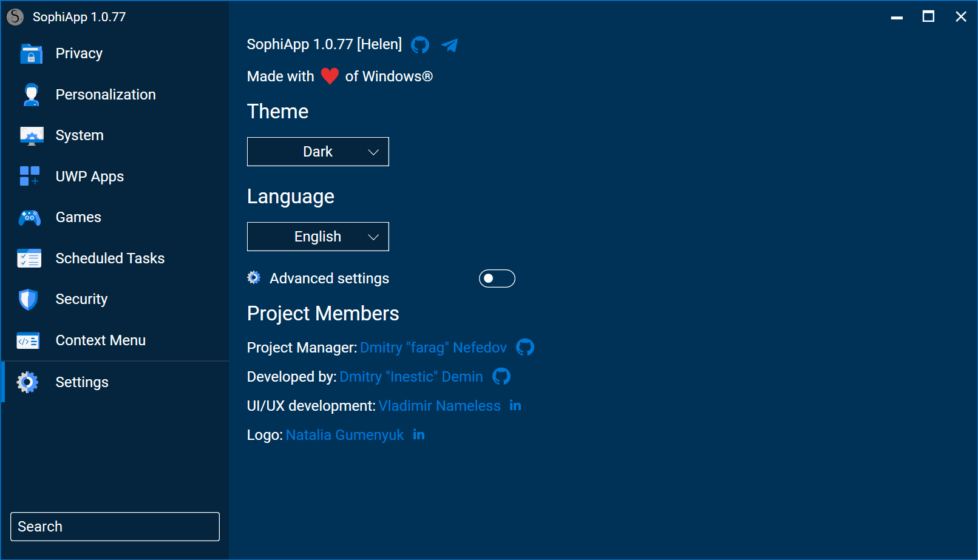Click the System monitor icon
Screen dimensions: 978x560
pos(32,135)
